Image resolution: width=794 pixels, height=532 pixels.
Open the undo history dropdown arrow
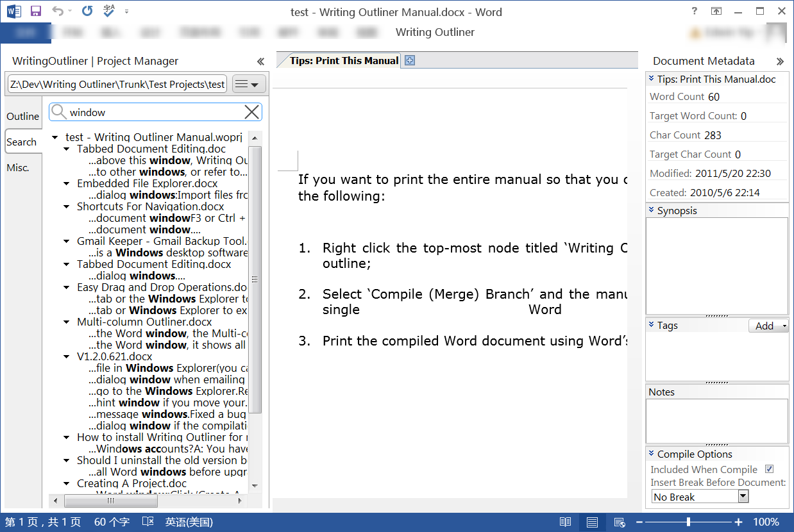[x=69, y=12]
